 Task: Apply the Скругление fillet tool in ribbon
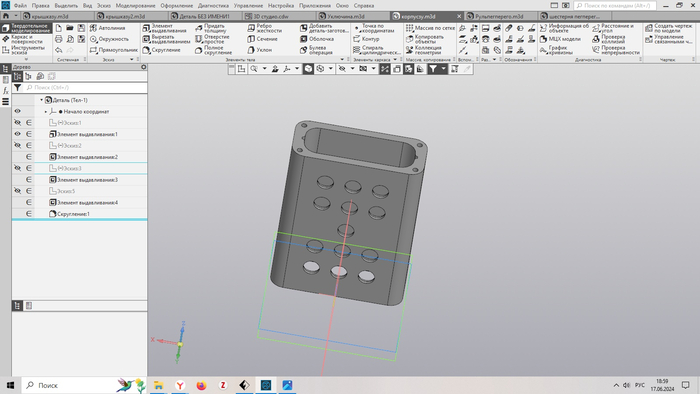[161, 50]
